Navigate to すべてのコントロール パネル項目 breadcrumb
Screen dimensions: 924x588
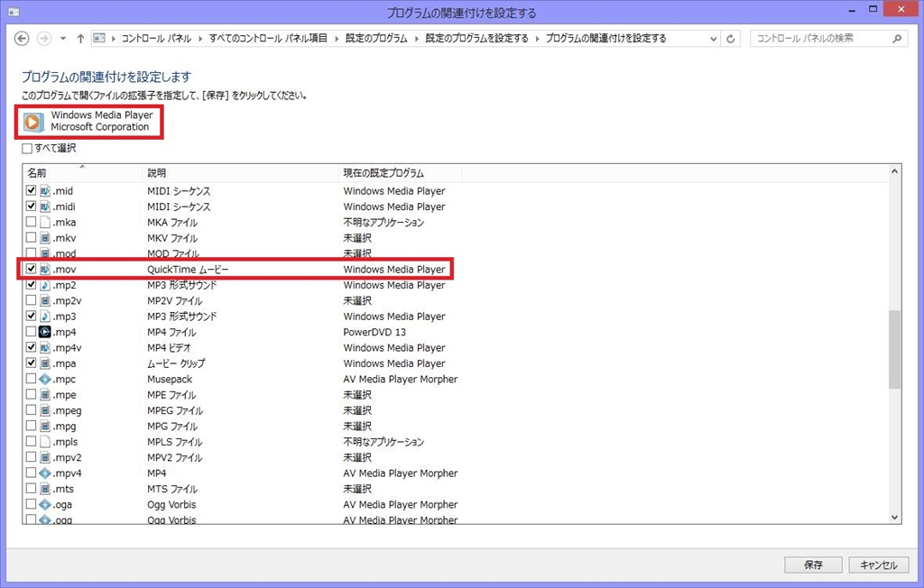pyautogui.click(x=268, y=38)
